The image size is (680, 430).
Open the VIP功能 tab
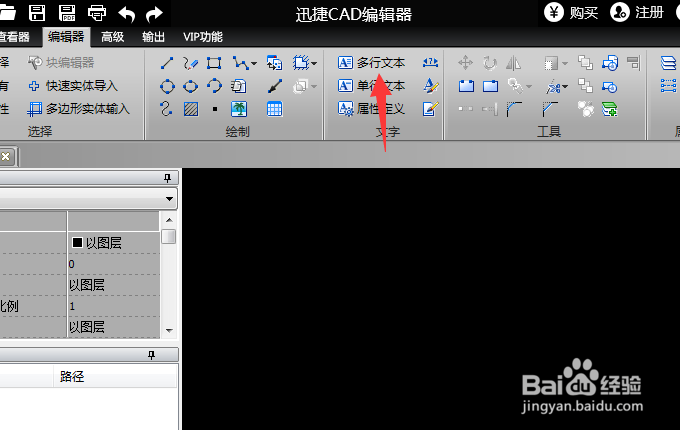coord(203,37)
